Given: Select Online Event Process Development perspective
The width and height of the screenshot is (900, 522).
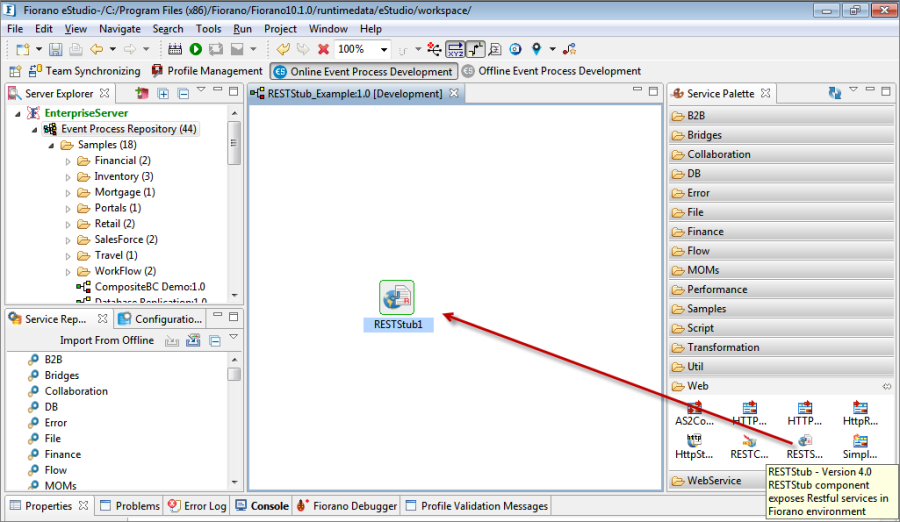Looking at the screenshot, I should pos(363,71).
